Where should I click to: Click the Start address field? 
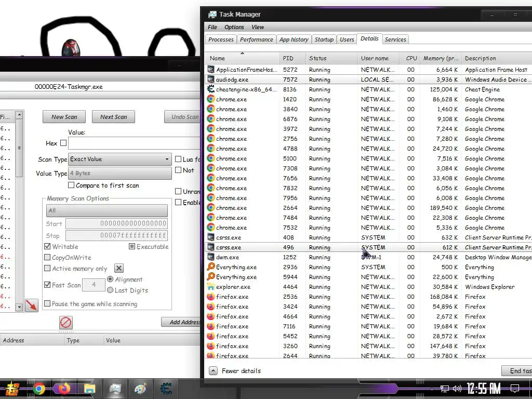(116, 223)
